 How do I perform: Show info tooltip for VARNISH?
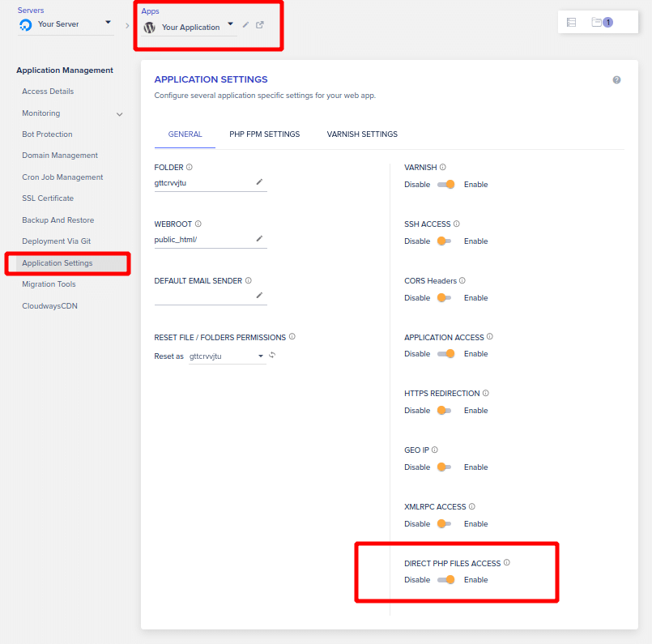[443, 167]
